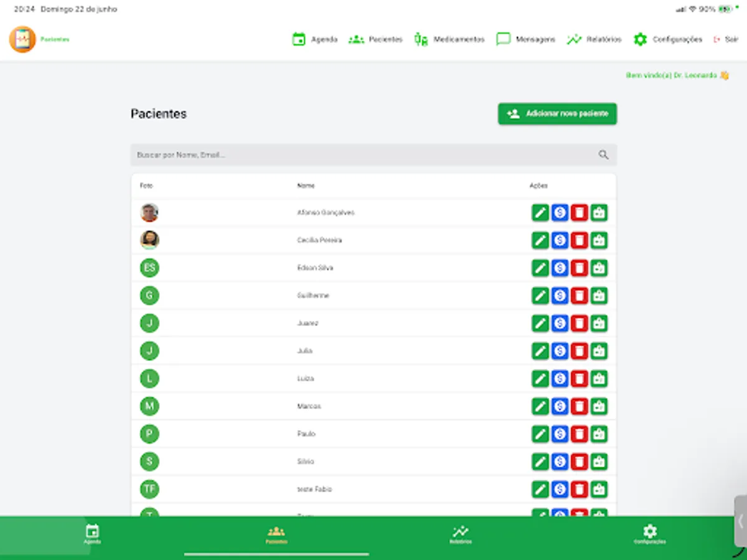
Task: Open Pacientes in top navigation
Action: coord(375,39)
